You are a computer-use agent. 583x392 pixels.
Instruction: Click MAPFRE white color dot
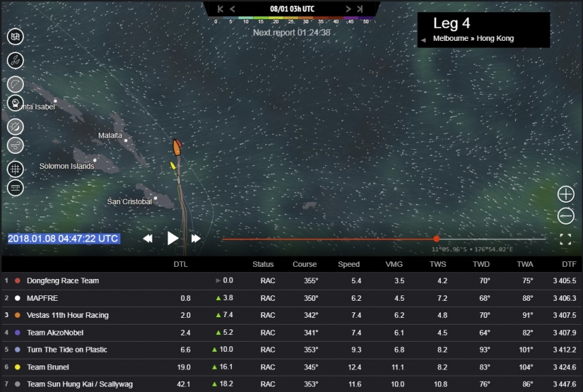coord(18,298)
